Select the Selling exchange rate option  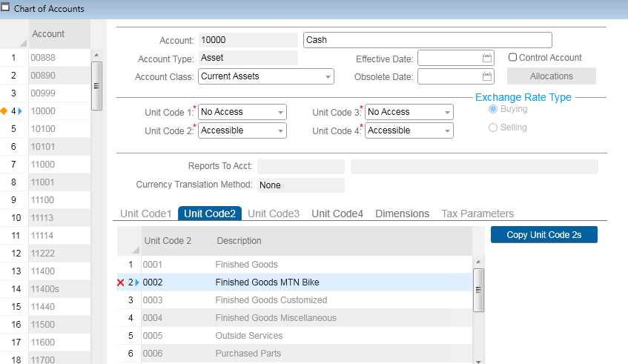493,128
